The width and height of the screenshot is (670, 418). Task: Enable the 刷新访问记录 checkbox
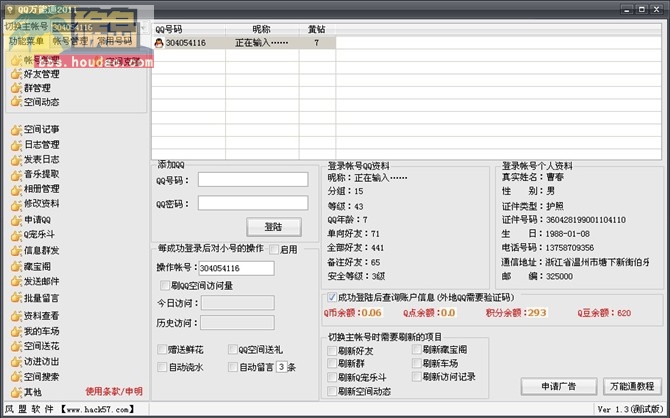(417, 377)
